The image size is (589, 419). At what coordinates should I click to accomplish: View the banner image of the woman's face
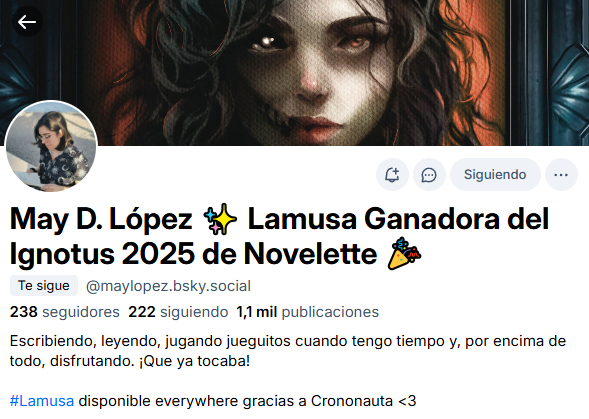pos(294,73)
